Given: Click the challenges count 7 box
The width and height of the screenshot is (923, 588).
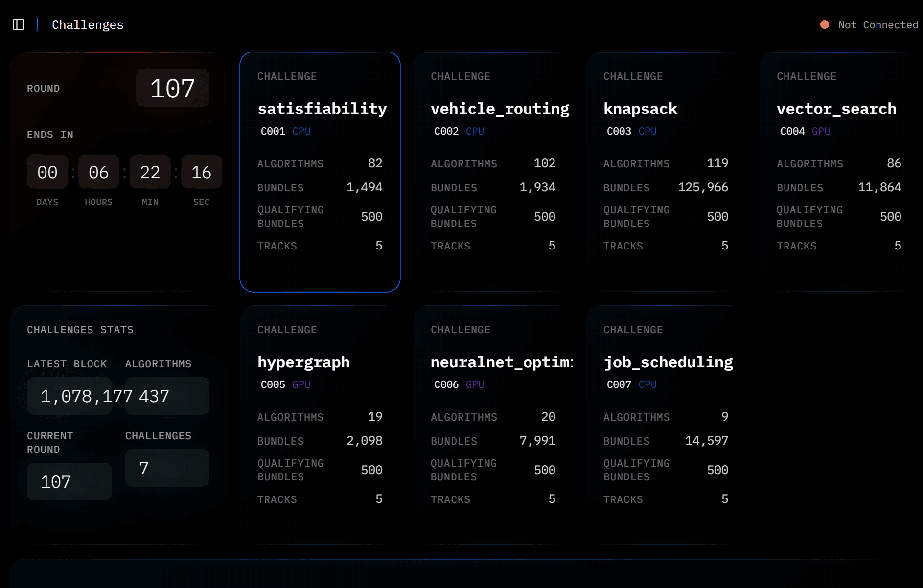Looking at the screenshot, I should click(167, 468).
